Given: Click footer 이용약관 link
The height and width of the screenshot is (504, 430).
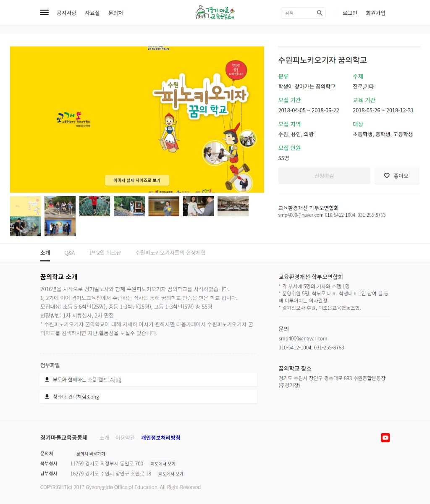Looking at the screenshot, I should click(x=125, y=438).
